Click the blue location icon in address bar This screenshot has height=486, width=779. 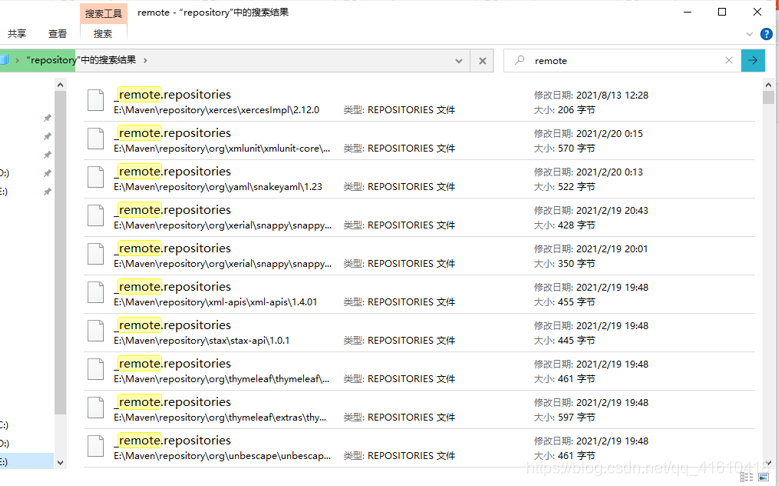coord(4,60)
